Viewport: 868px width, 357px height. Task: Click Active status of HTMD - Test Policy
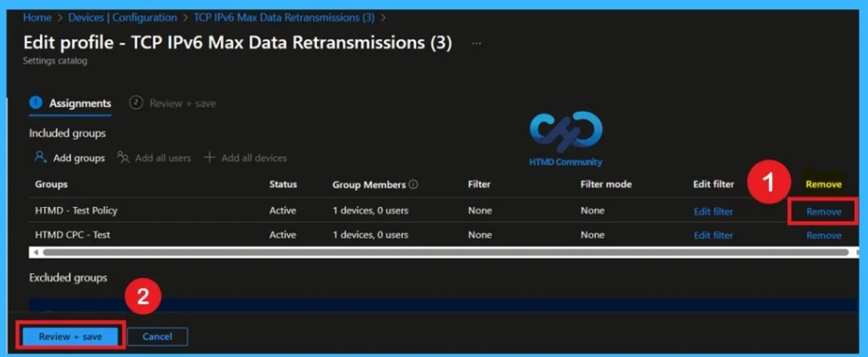(282, 211)
